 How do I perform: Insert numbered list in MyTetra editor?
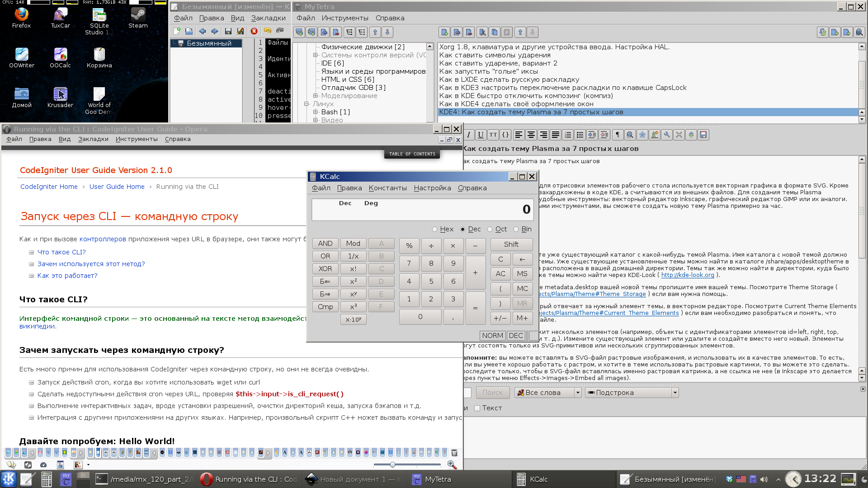568,135
